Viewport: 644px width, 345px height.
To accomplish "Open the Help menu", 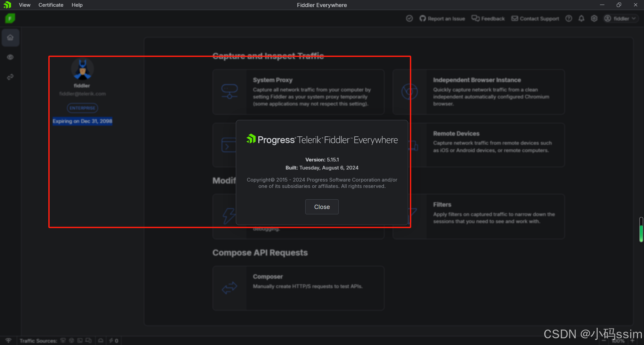I will coord(77,5).
